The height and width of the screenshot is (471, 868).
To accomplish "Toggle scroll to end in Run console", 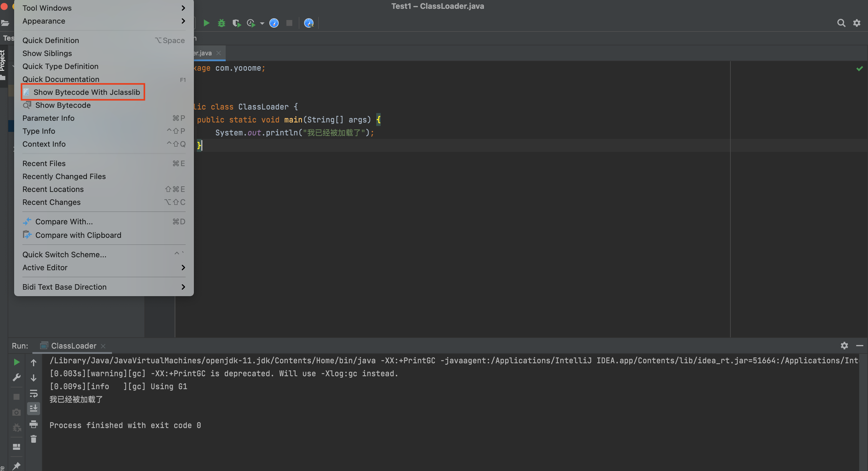I will click(33, 408).
